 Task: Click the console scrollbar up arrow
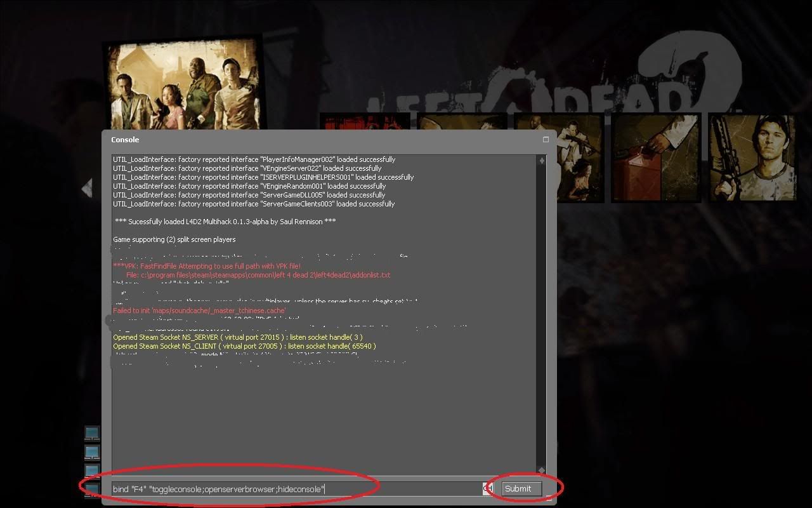[x=541, y=161]
